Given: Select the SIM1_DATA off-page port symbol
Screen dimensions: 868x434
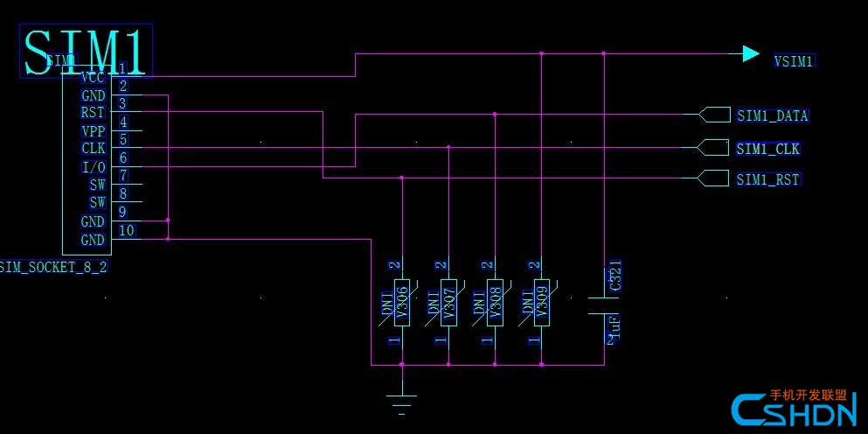Looking at the screenshot, I should 713,115.
